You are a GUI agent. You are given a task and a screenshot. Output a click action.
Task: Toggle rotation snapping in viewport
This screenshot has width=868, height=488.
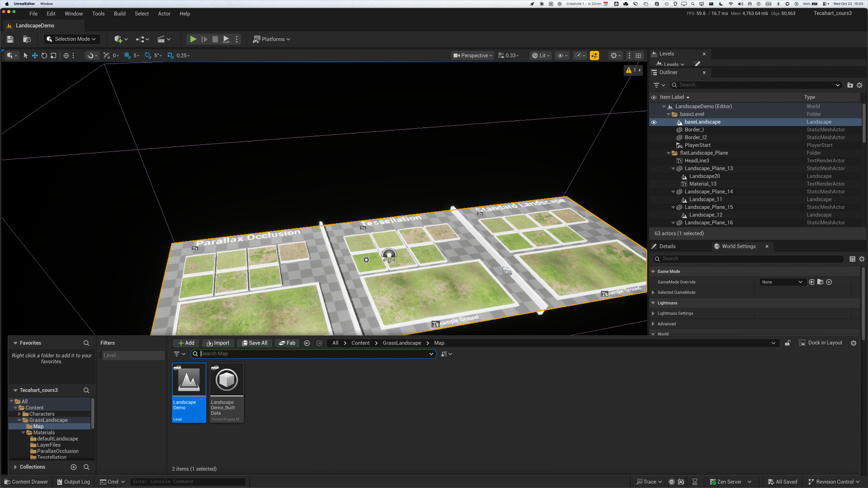[x=148, y=56]
